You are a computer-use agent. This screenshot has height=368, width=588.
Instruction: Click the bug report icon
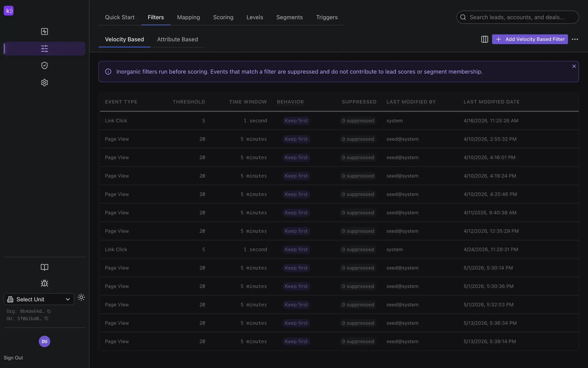click(x=45, y=283)
